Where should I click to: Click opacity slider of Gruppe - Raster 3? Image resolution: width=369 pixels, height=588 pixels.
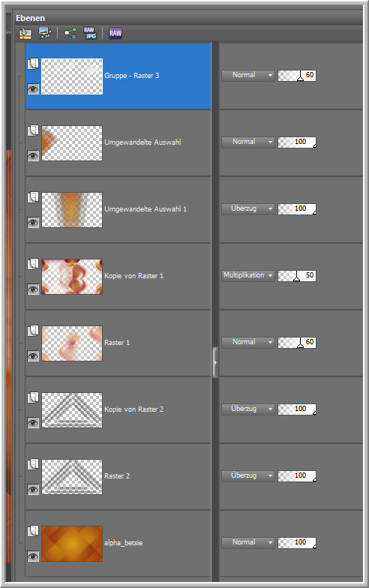click(297, 75)
